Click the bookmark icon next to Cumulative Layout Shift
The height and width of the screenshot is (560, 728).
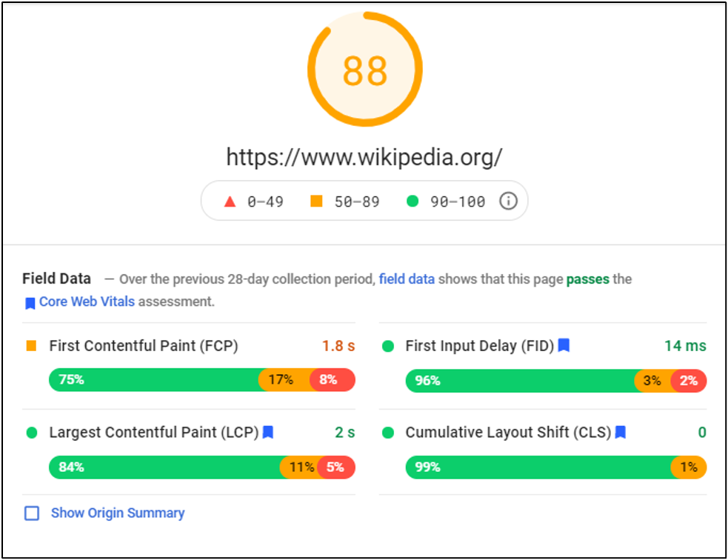tap(621, 432)
